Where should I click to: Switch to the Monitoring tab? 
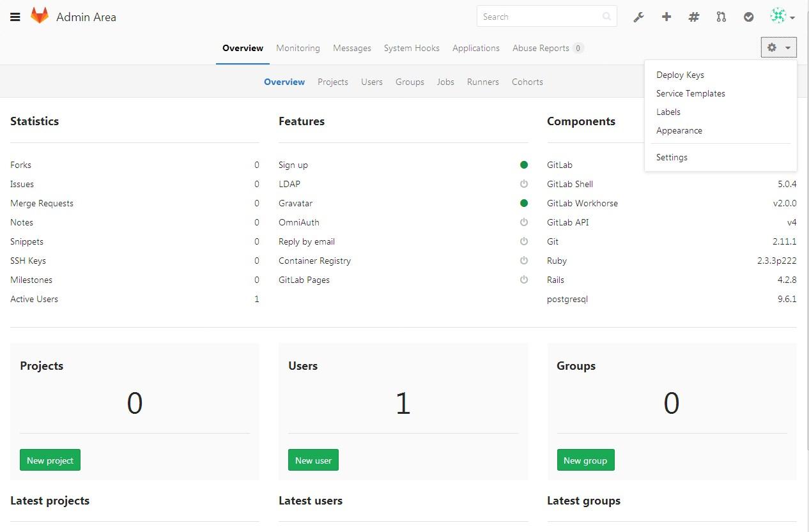point(298,48)
